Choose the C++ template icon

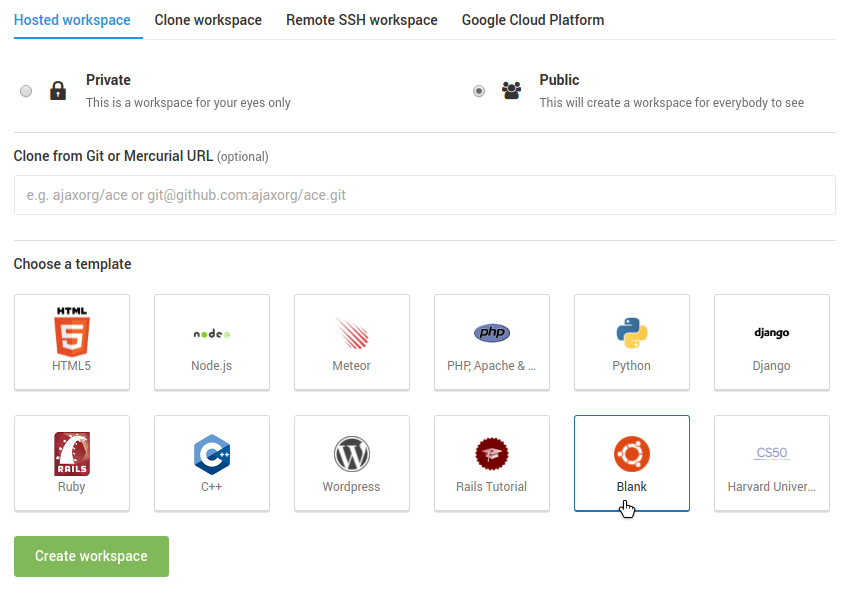[212, 454]
